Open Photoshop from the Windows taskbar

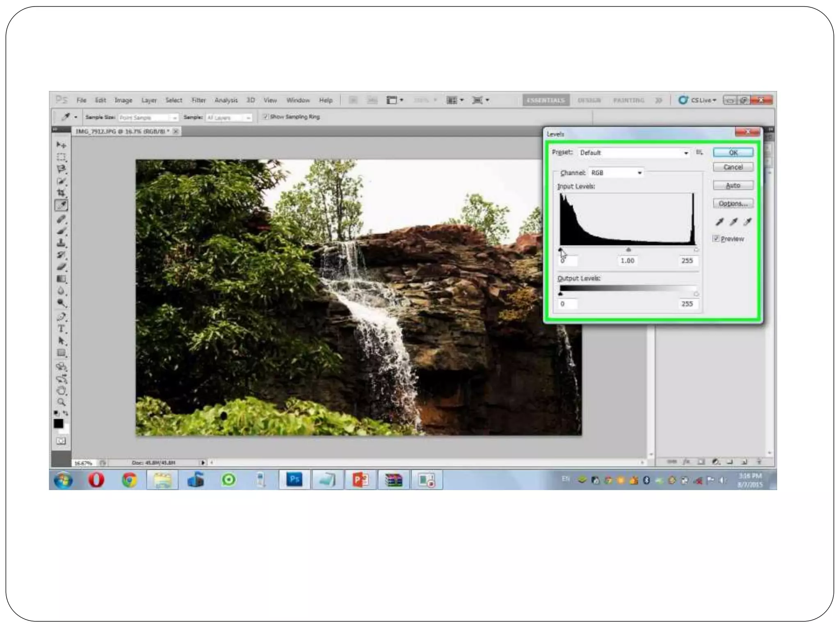(294, 479)
